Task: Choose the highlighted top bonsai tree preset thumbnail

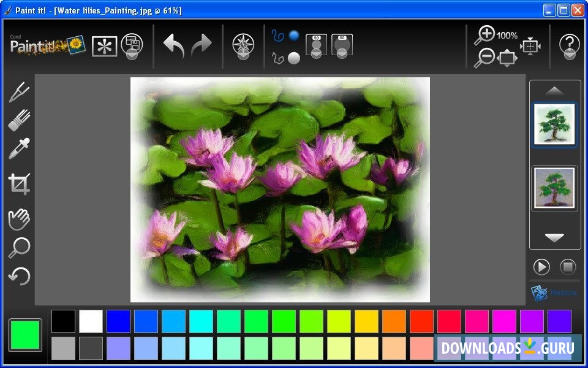Action: 554,125
